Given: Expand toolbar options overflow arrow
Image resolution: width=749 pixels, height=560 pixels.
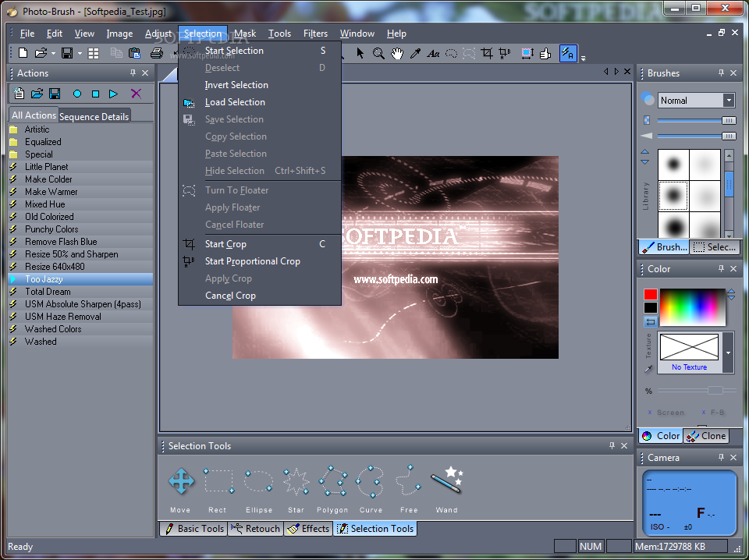Looking at the screenshot, I should coord(583,58).
